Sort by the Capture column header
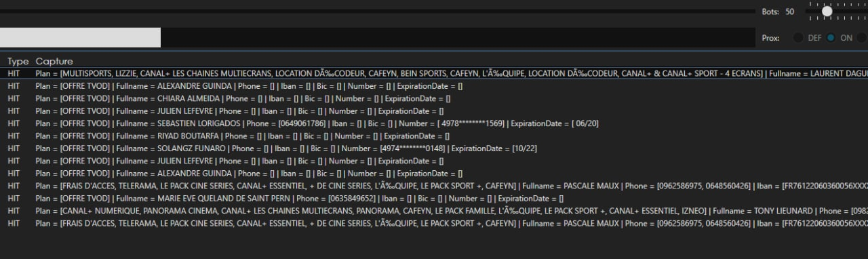Image resolution: width=868 pixels, height=259 pixels. [54, 61]
